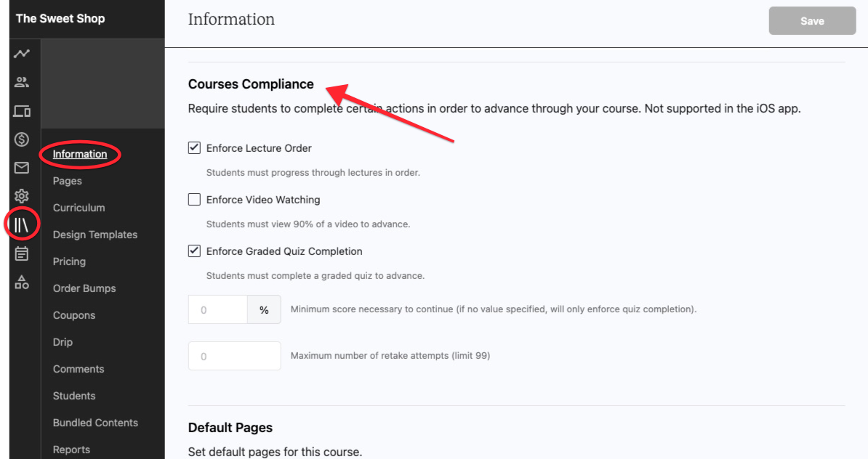Click the 'Require students to complete certain actions' description
The height and width of the screenshot is (459, 868).
tap(494, 108)
